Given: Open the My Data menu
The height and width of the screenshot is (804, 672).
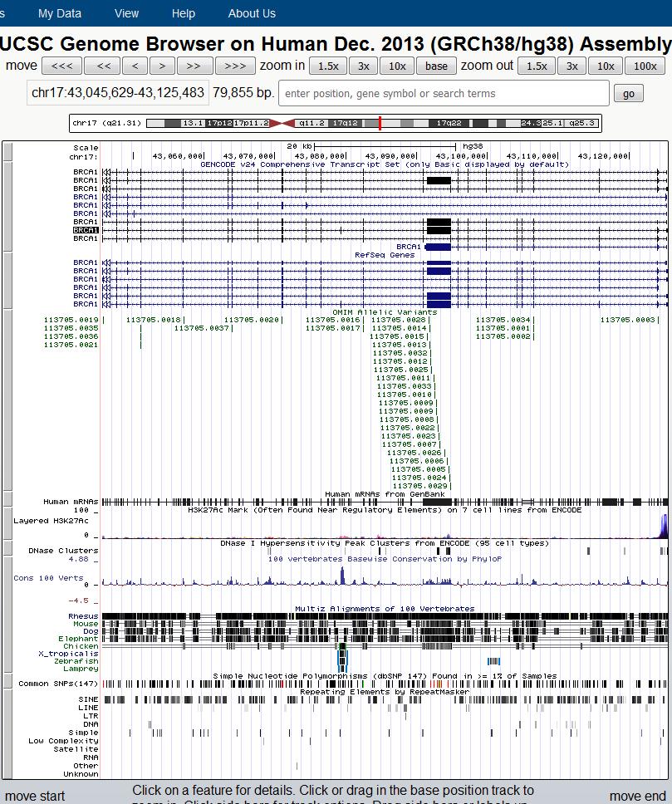Looking at the screenshot, I should point(60,13).
